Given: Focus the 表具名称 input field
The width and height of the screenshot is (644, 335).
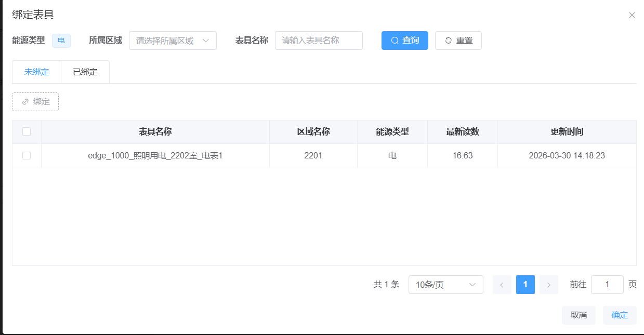Looking at the screenshot, I should coord(319,41).
